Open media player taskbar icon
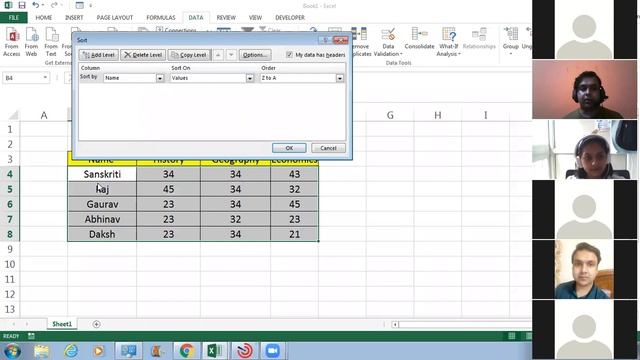640x360 pixels. click(x=98, y=351)
